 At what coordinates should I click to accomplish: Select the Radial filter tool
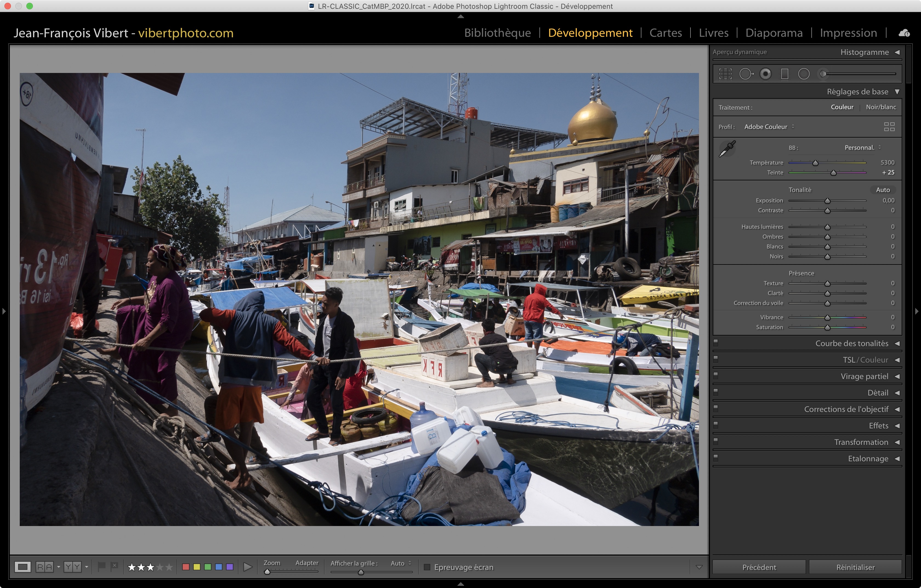tap(804, 74)
